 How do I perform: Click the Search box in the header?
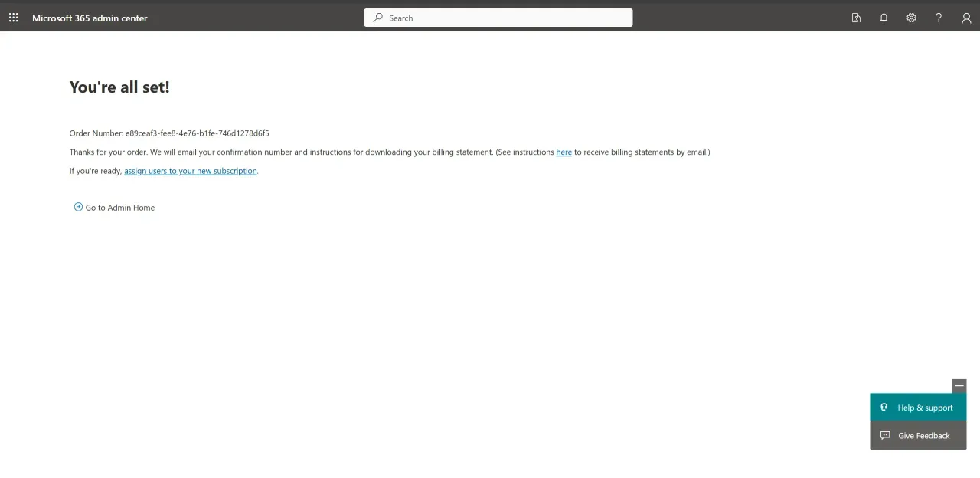click(x=498, y=18)
